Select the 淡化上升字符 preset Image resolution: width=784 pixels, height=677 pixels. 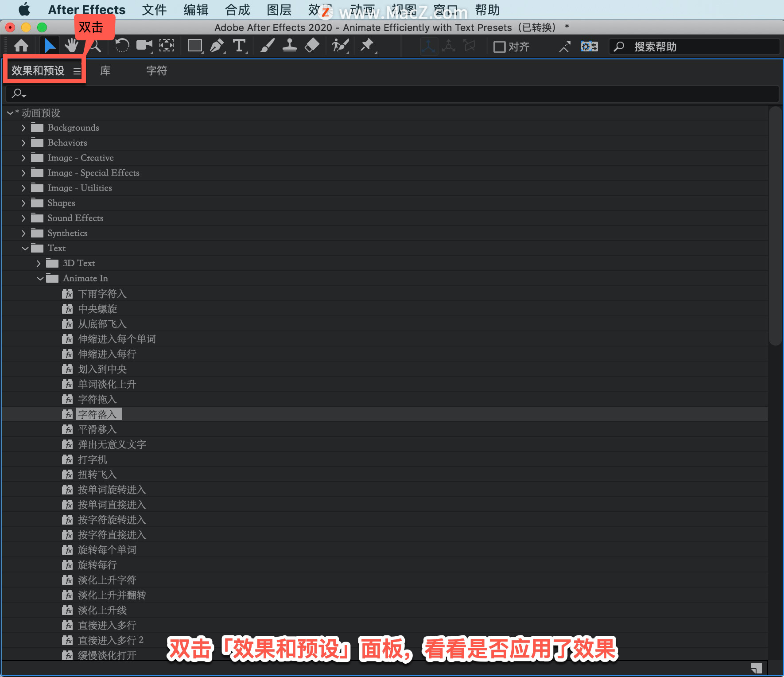(x=107, y=580)
